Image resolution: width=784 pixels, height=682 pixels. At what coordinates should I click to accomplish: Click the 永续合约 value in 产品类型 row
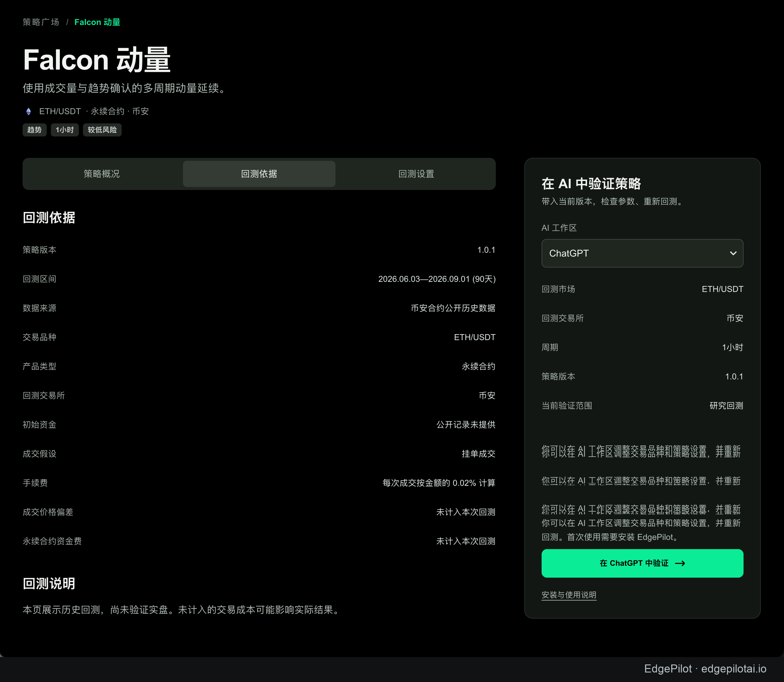pyautogui.click(x=479, y=367)
